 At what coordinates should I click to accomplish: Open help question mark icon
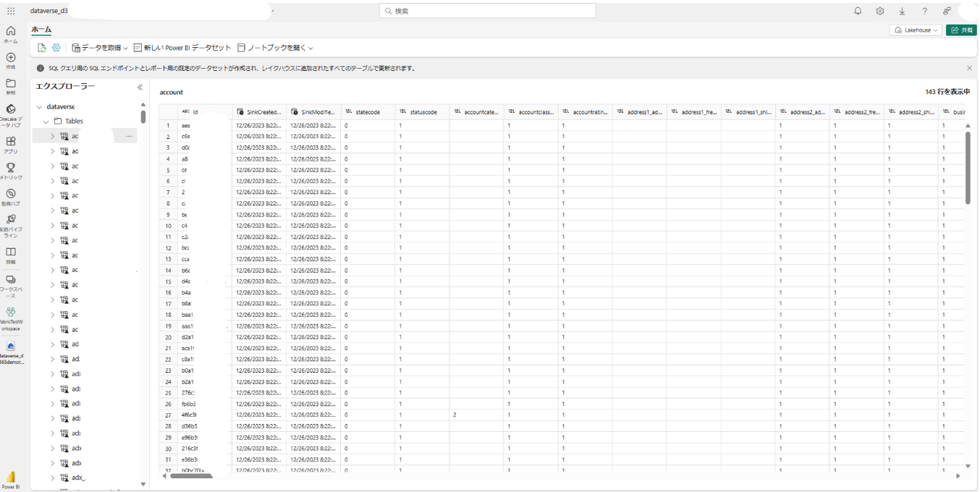pos(924,11)
